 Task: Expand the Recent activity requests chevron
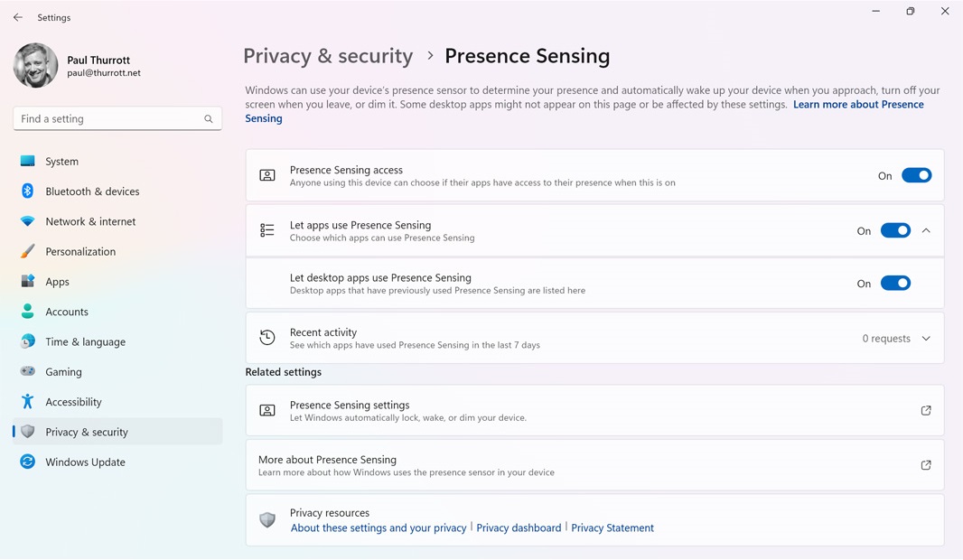926,339
